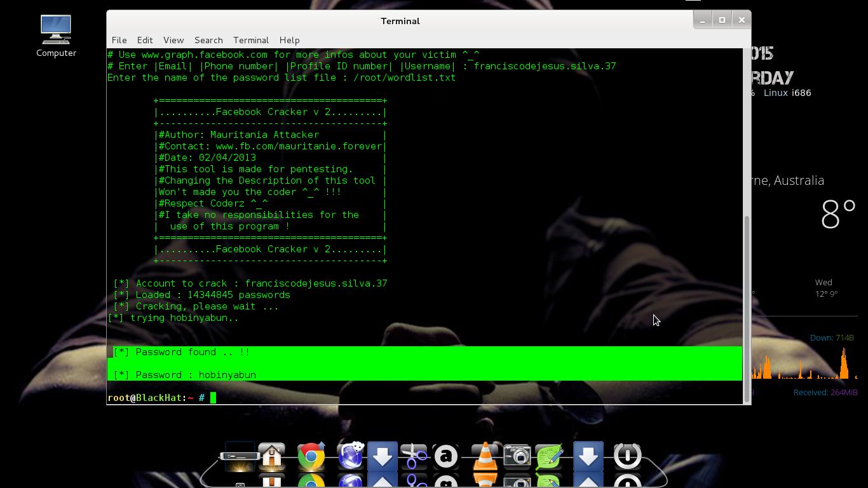The image size is (868, 488).
Task: Click the 'www.fb.com/mauritanie.forever' contact text
Action: [x=299, y=146]
